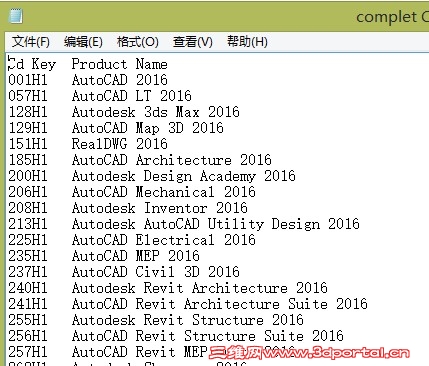Click the product key 237H1
429x366 pixels.
(x=28, y=272)
